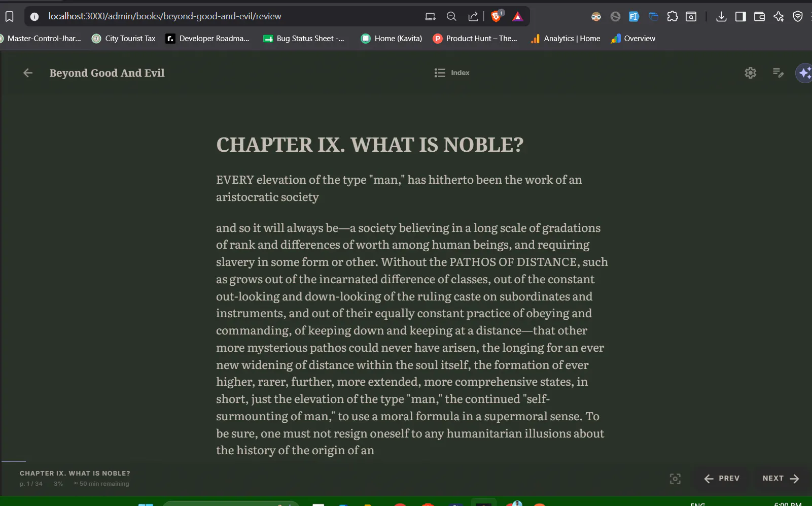This screenshot has height=506, width=812.
Task: Open Brave VPN shield icon
Action: 798,17
